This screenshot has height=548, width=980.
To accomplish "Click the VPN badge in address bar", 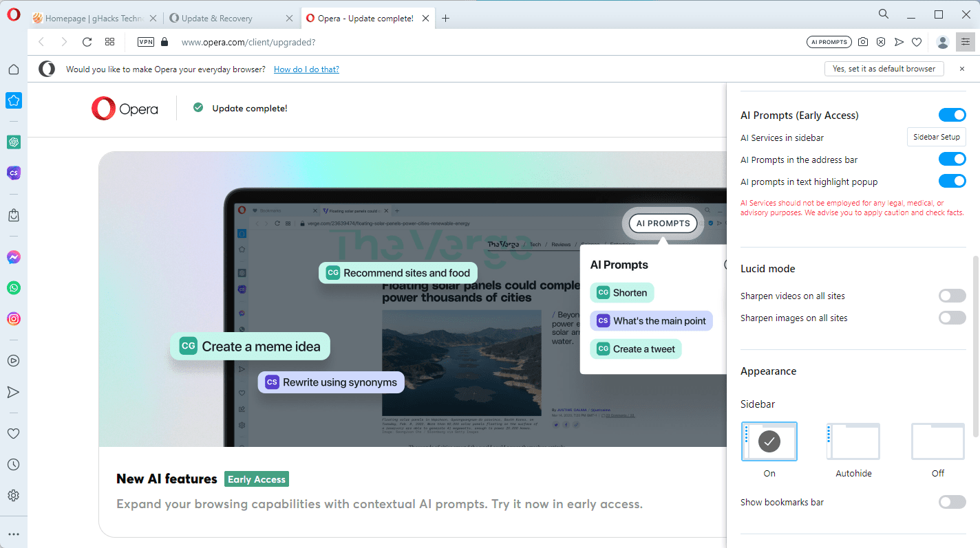I will coord(146,42).
